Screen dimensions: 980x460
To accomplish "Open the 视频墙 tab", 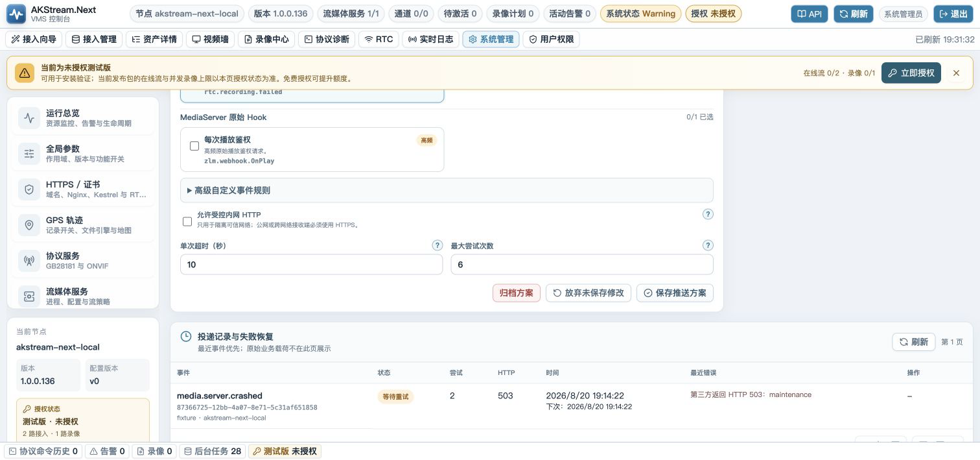I will (x=210, y=39).
